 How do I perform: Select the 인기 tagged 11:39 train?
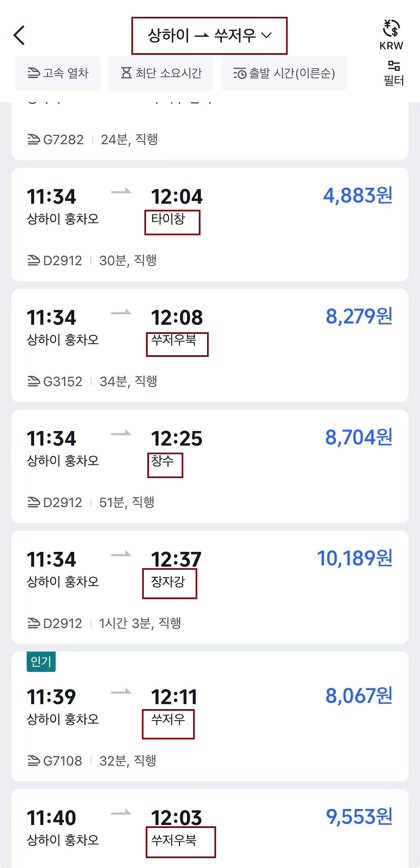coord(210,716)
